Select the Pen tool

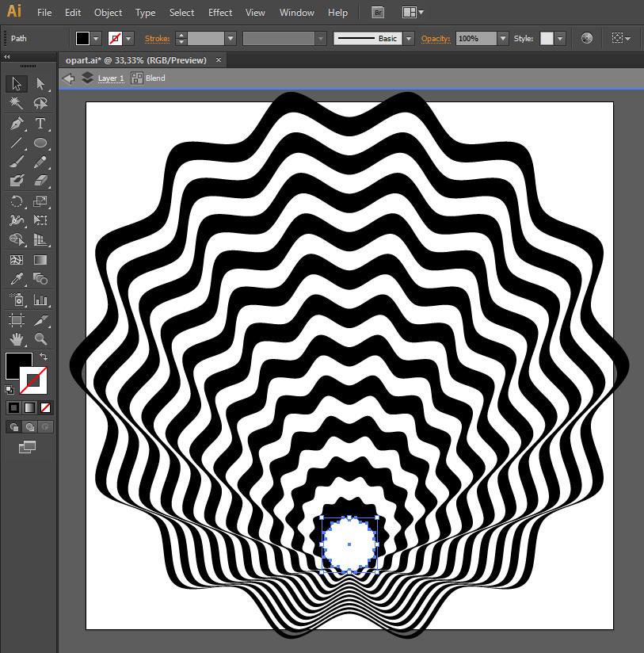(x=17, y=124)
